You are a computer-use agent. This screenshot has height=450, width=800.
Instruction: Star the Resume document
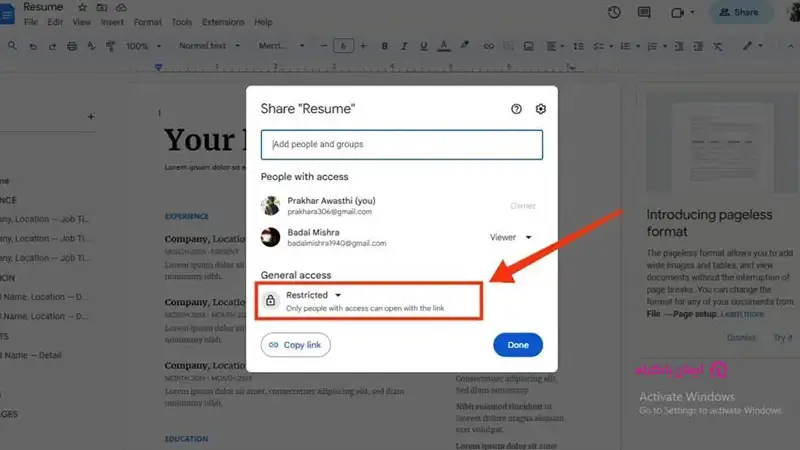click(x=83, y=7)
